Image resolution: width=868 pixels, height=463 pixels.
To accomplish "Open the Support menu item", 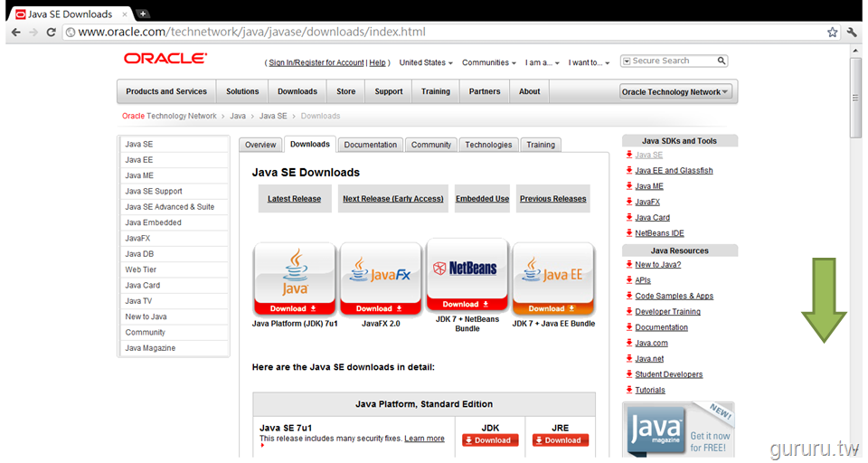I will click(389, 91).
